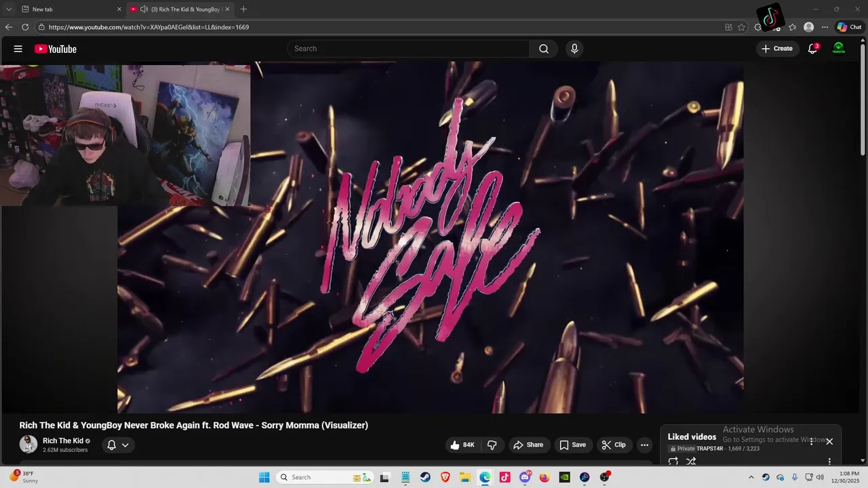Open YouTube notifications bell with badge
Screen dimensions: 868x488
pos(812,49)
